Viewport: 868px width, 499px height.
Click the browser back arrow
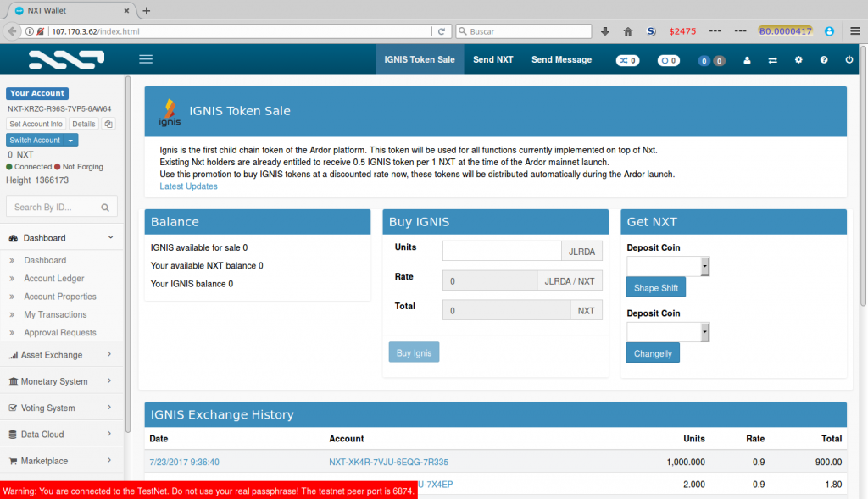point(12,31)
